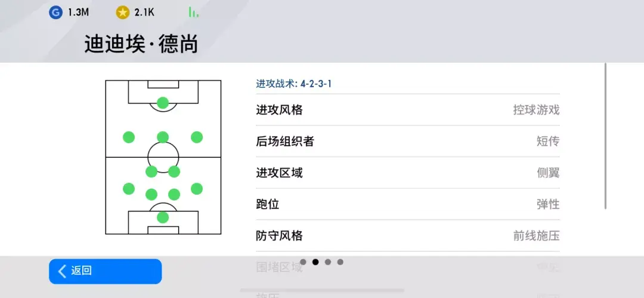Select the 跑位 row showing 弹性
This screenshot has height=298, width=644.
point(408,204)
